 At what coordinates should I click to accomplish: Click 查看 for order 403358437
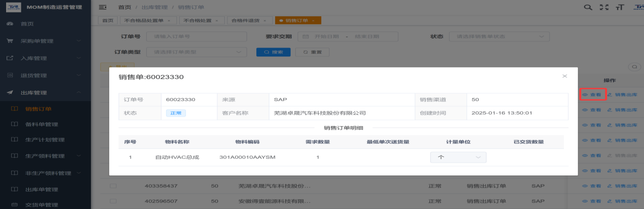tap(592, 186)
